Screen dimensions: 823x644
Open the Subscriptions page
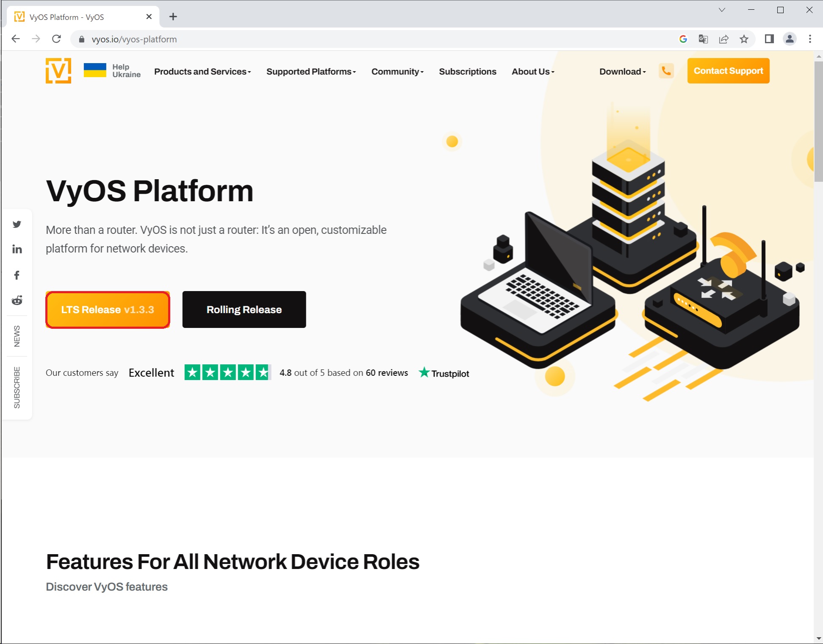click(468, 72)
